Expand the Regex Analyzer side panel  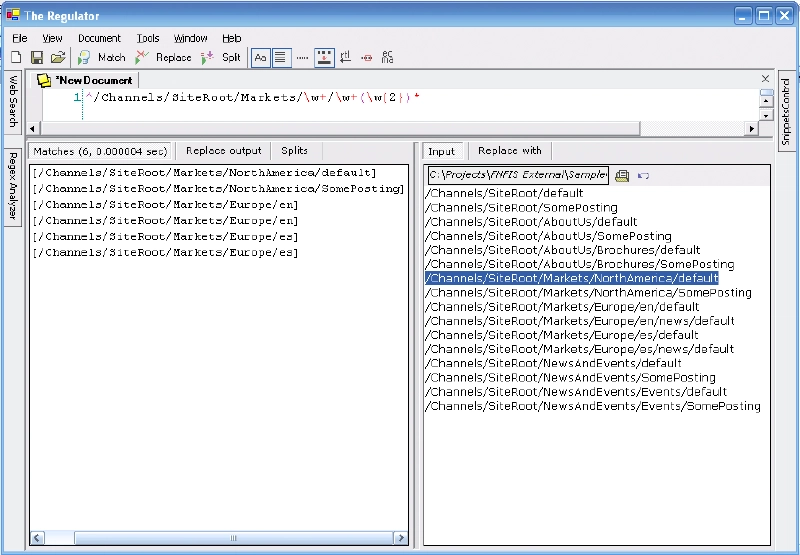coord(13,188)
